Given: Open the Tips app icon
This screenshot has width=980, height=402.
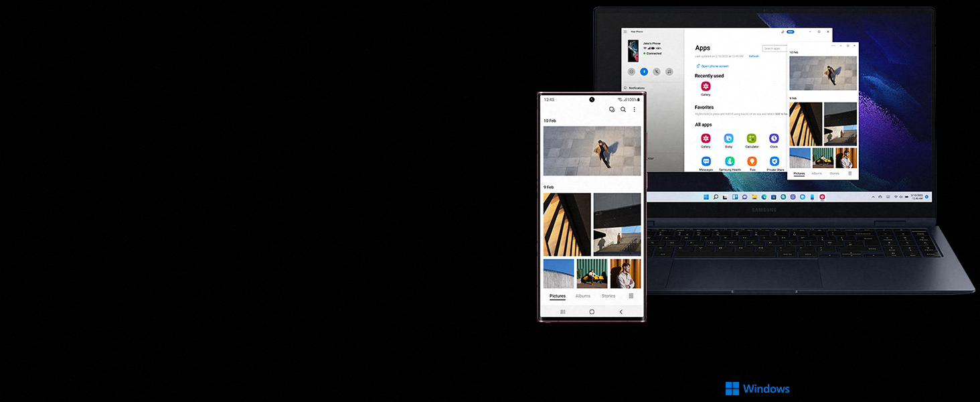Looking at the screenshot, I should [x=752, y=161].
